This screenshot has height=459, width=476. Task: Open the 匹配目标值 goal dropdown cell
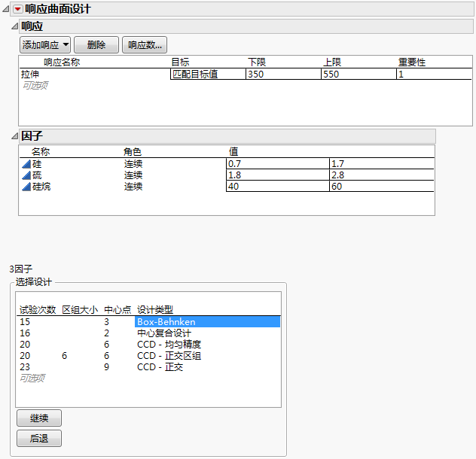[208, 74]
